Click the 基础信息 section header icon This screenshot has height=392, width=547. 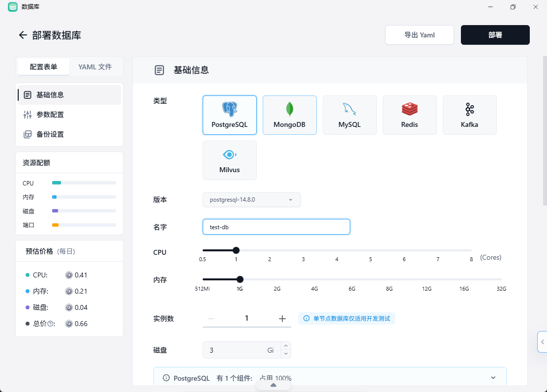pos(159,70)
